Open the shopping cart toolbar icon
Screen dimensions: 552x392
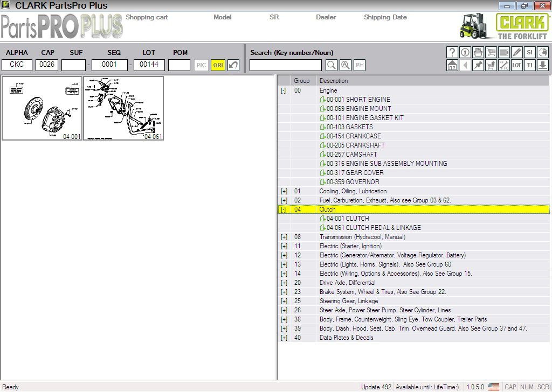491,52
